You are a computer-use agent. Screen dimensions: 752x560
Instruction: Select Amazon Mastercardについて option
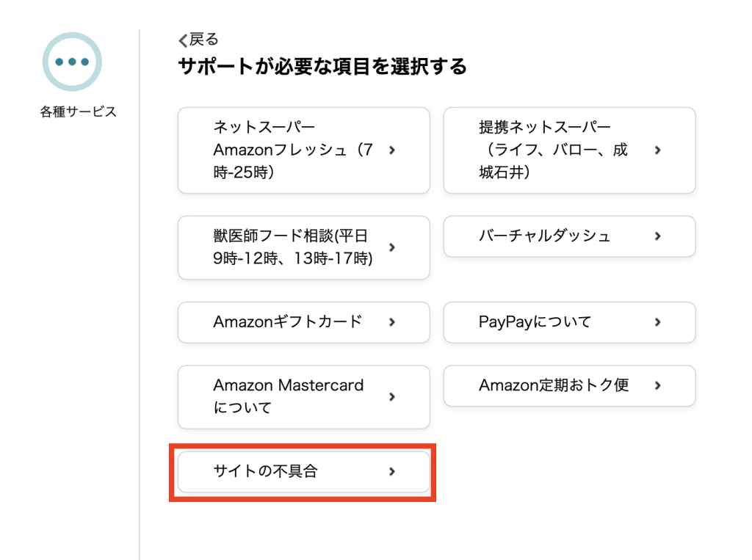[x=303, y=396]
